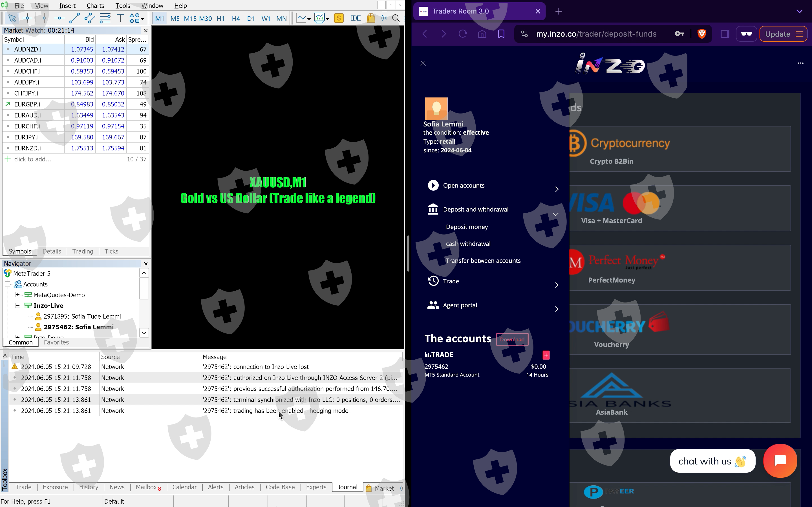Open the Charts menu
The width and height of the screenshot is (812, 507).
click(x=95, y=6)
